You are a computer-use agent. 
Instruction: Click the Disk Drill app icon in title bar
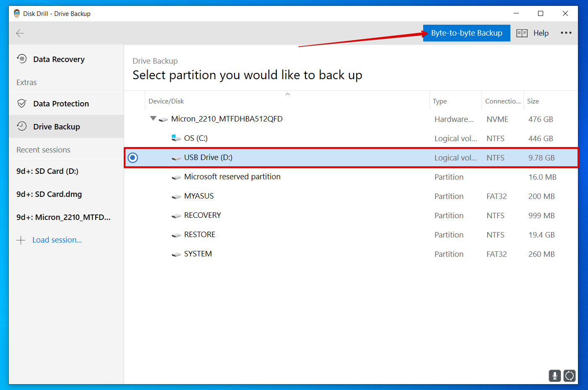tap(17, 13)
